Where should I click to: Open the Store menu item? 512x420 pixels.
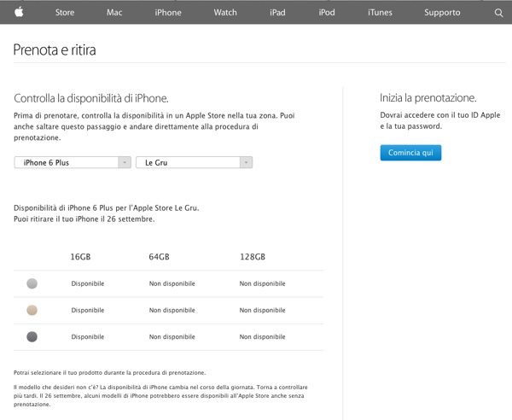tap(65, 13)
